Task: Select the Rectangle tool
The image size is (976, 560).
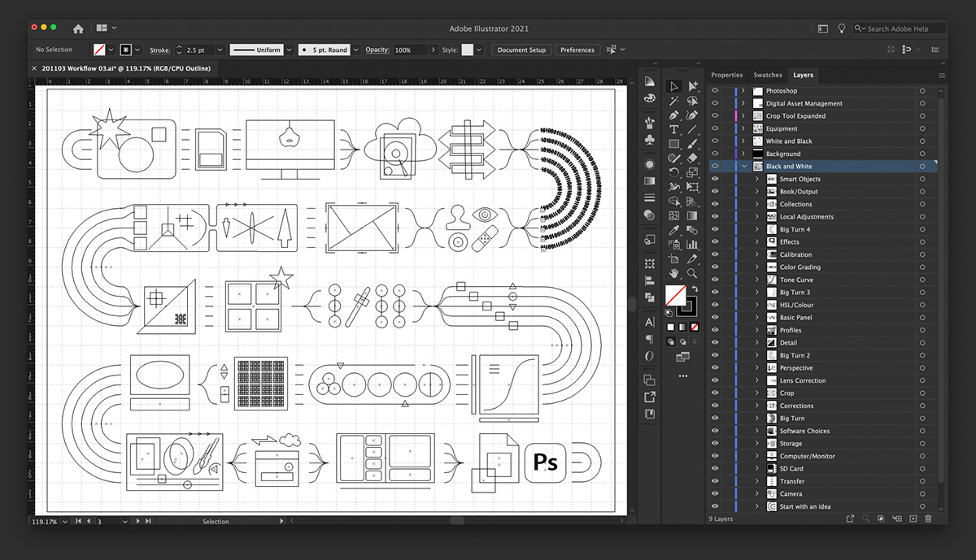Action: coord(674,144)
